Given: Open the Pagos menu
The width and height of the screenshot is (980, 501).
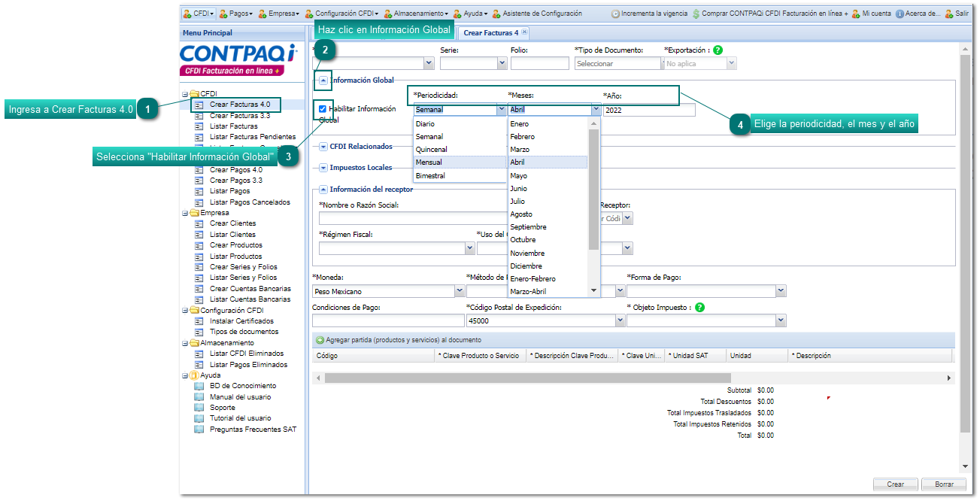Looking at the screenshot, I should point(238,14).
